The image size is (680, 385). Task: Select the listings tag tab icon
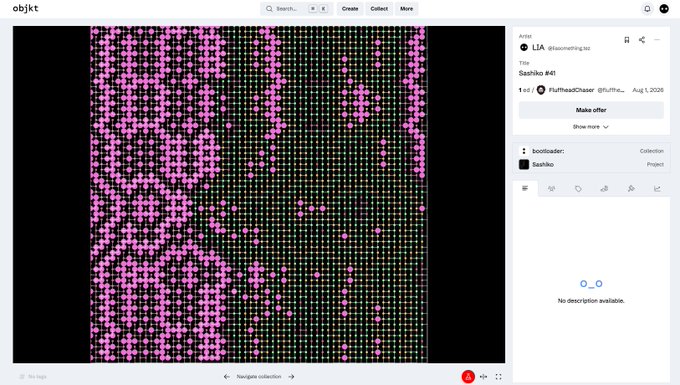[x=578, y=189]
